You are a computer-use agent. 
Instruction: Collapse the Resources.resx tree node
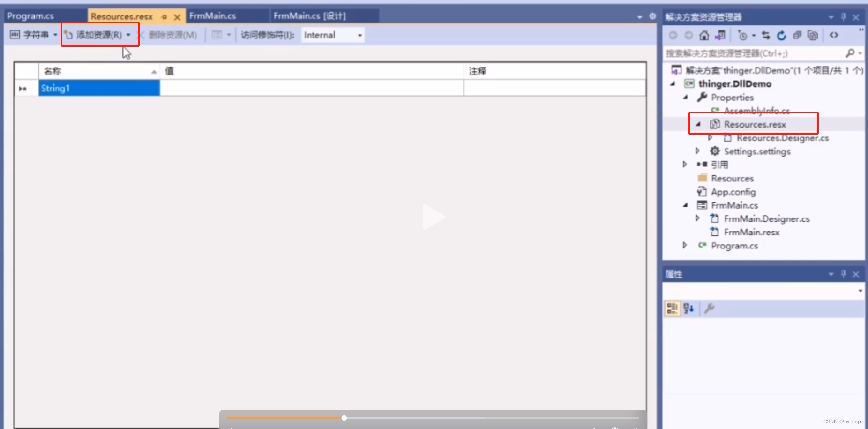point(698,124)
